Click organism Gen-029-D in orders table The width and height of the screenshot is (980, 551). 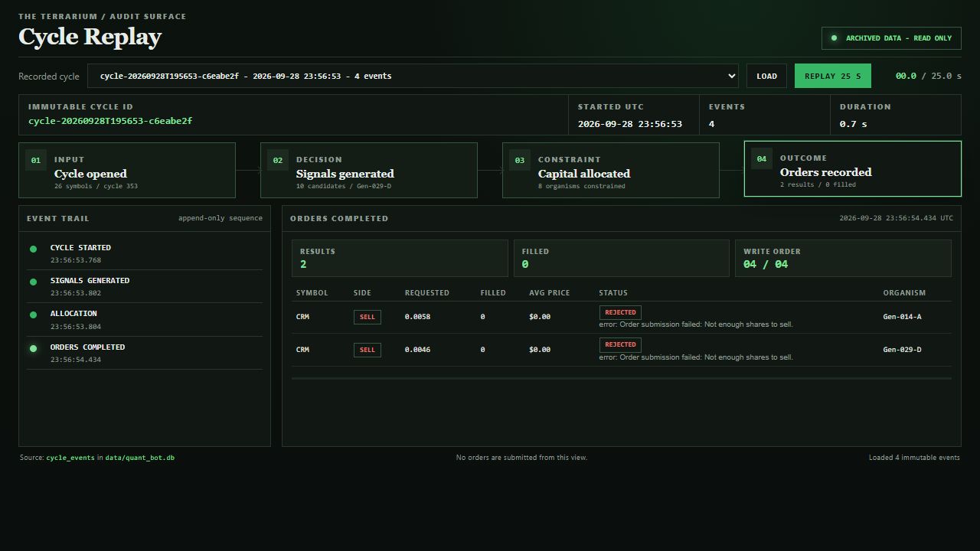point(902,350)
